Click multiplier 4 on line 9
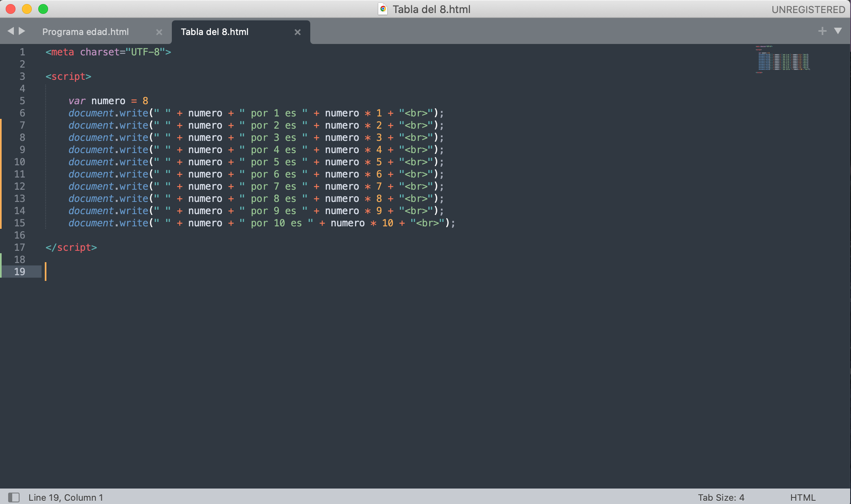851x504 pixels. click(x=379, y=150)
